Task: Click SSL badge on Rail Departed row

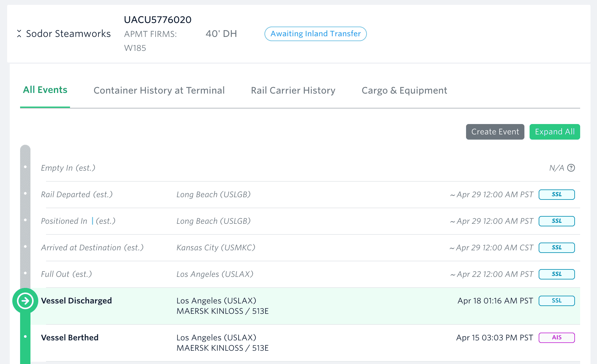Action: coord(556,195)
